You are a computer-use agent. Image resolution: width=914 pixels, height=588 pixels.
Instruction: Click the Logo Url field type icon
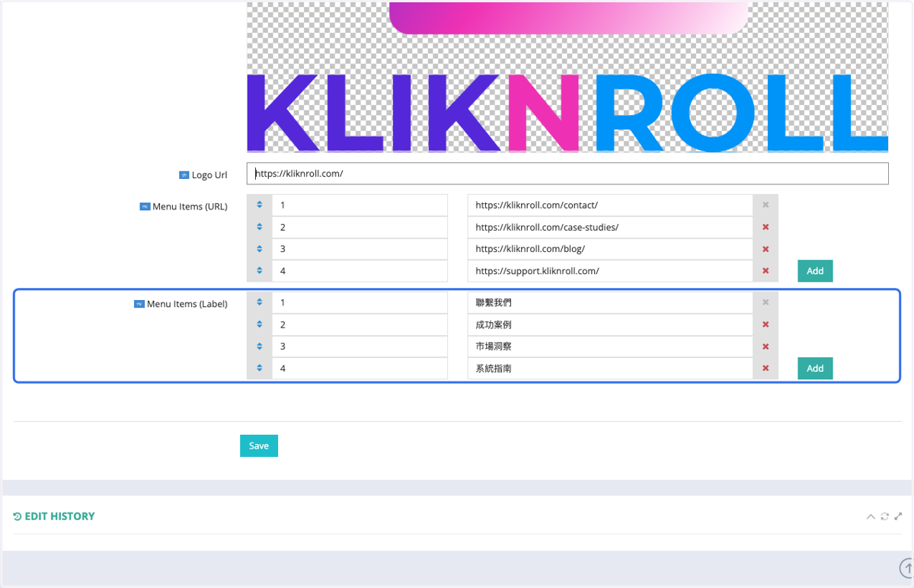click(x=184, y=175)
